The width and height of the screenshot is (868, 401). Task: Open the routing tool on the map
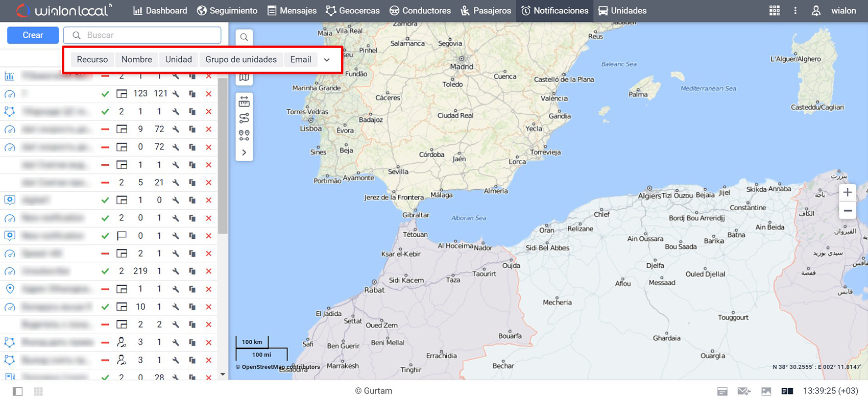(x=244, y=118)
